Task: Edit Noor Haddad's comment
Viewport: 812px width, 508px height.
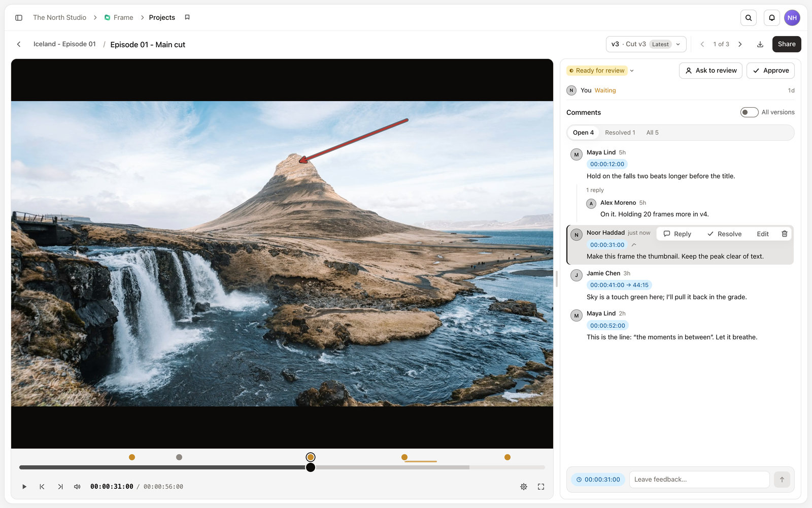Action: [763, 234]
